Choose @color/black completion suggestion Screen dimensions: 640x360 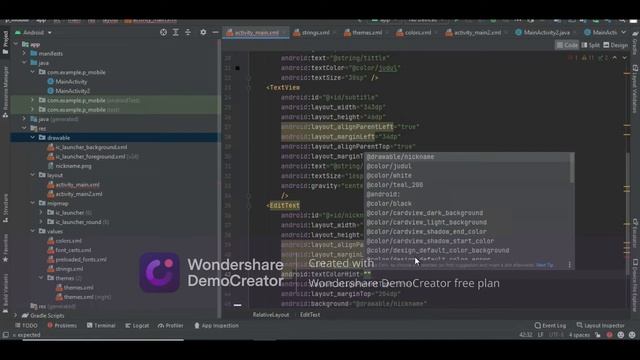point(467,204)
